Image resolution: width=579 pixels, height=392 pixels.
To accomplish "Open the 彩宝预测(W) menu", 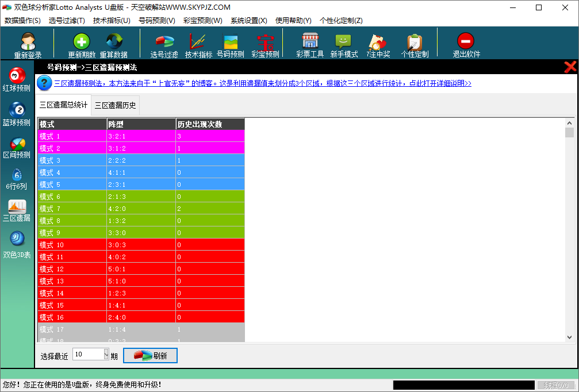I will pos(203,20).
